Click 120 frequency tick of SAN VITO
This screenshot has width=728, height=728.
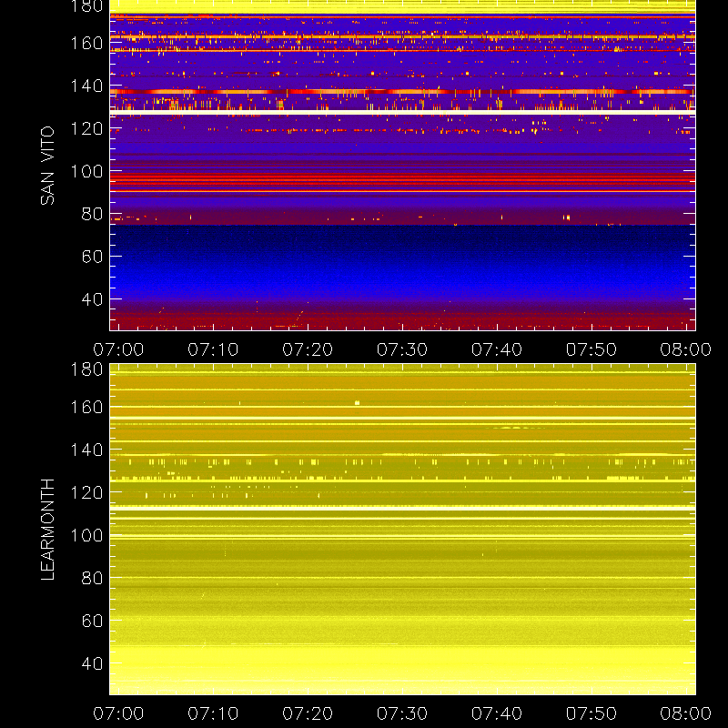click(86, 129)
